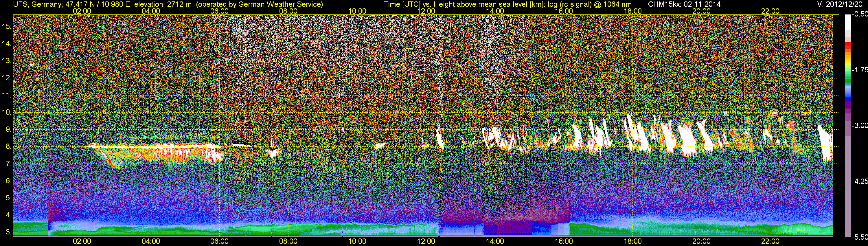The width and height of the screenshot is (868, 246).
Task: Click the 10:00 label on the bottom time axis
Action: [x=357, y=241]
